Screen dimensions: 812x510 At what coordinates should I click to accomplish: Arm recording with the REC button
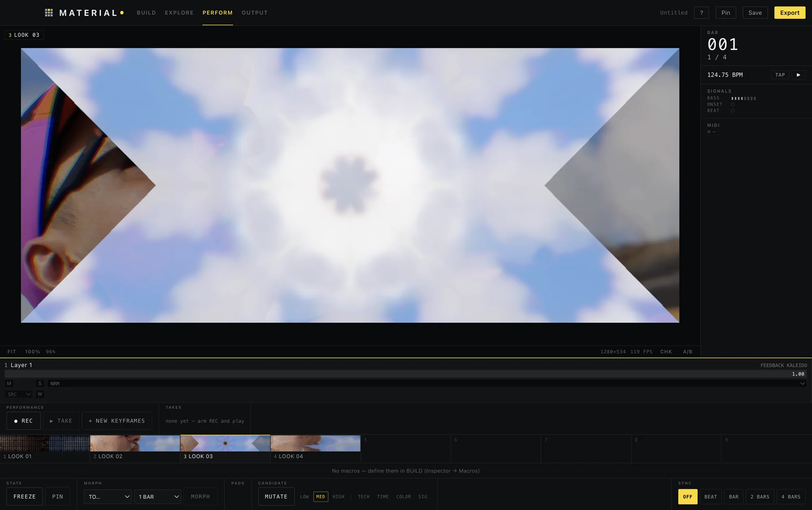24,421
